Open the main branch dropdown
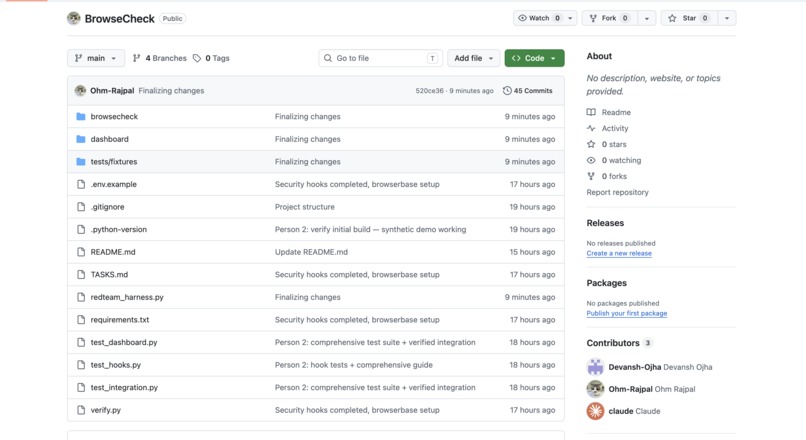The width and height of the screenshot is (806, 440). click(96, 58)
